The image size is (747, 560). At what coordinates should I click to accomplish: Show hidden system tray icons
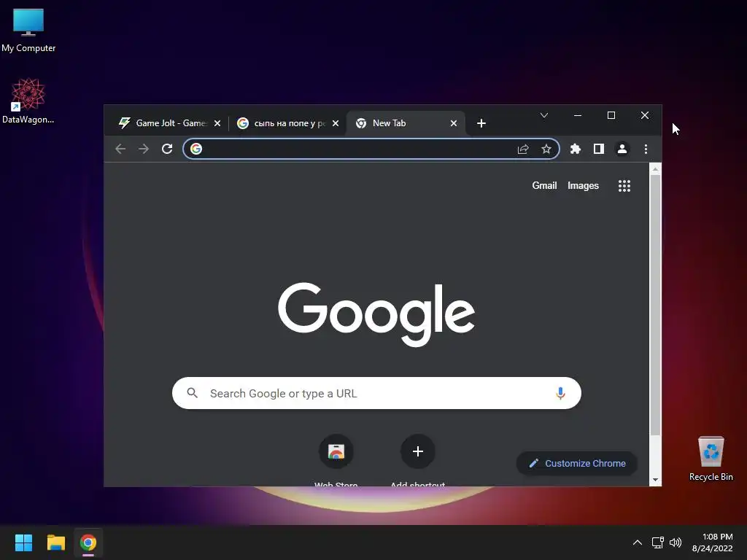point(638,542)
